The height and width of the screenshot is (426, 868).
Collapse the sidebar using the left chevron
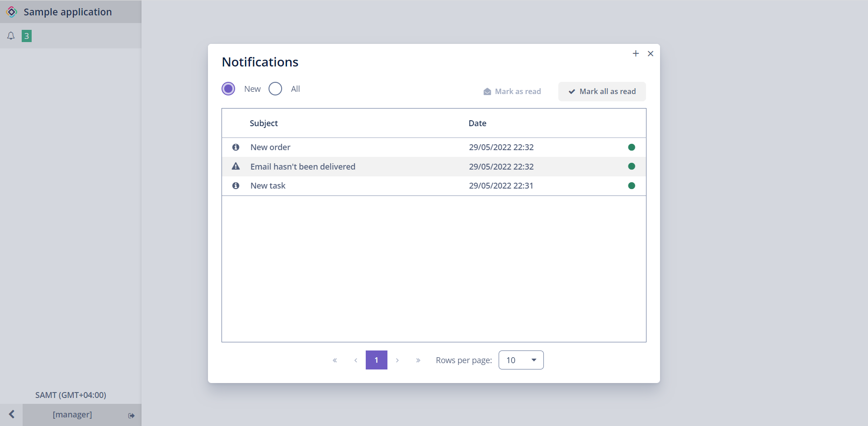coord(12,414)
